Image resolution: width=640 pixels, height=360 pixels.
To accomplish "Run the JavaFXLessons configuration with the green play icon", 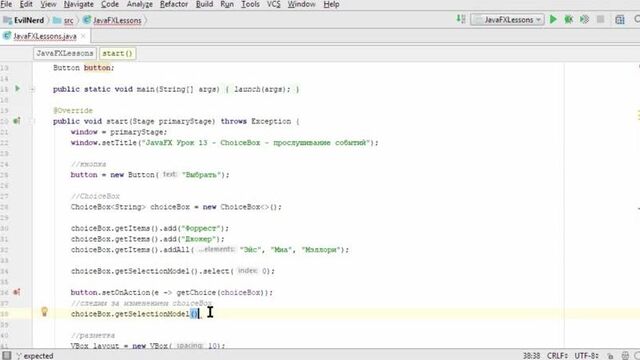I will pyautogui.click(x=553, y=19).
